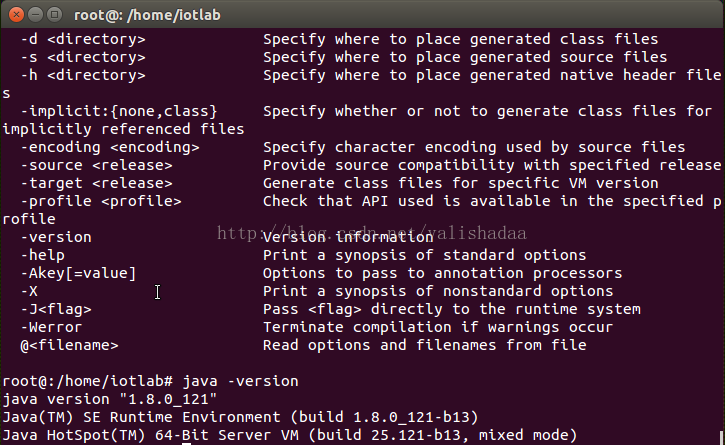This screenshot has height=445, width=725.
Task: Close the root@ terminal window
Action: 16,15
